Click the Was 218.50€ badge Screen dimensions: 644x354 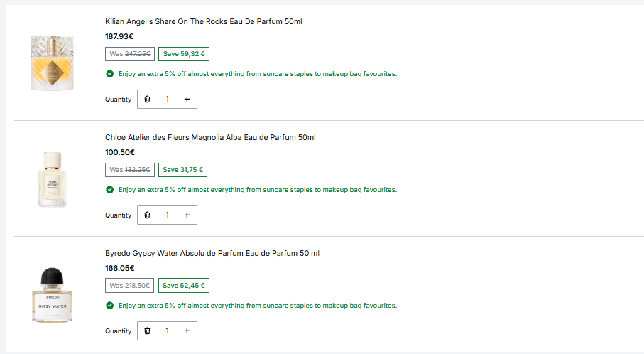pos(129,286)
